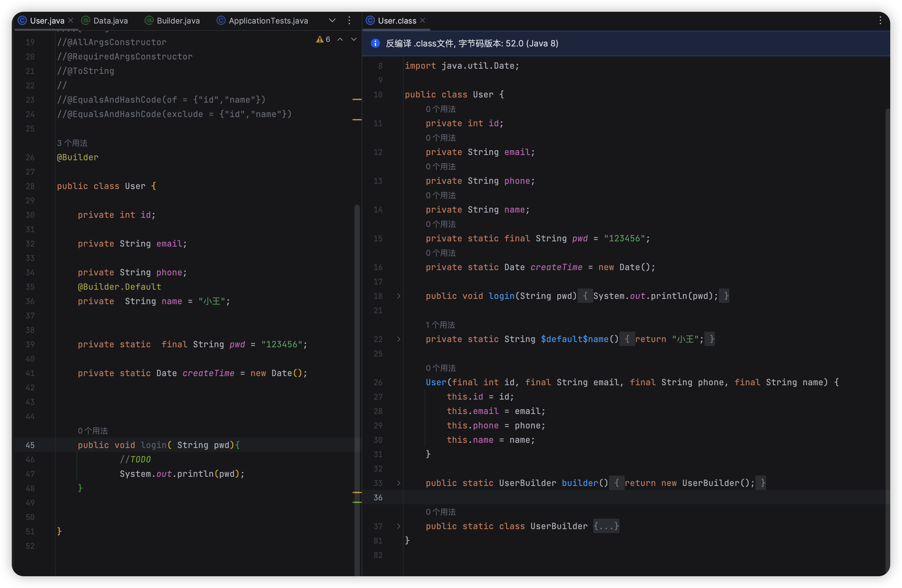
Task: Expand the folded $default$name method
Action: (x=399, y=339)
